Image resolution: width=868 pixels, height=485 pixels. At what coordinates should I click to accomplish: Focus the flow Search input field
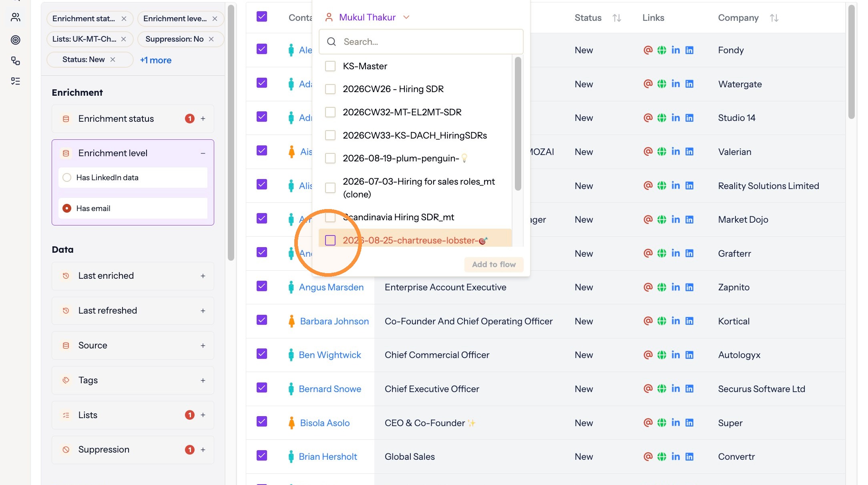pyautogui.click(x=421, y=42)
